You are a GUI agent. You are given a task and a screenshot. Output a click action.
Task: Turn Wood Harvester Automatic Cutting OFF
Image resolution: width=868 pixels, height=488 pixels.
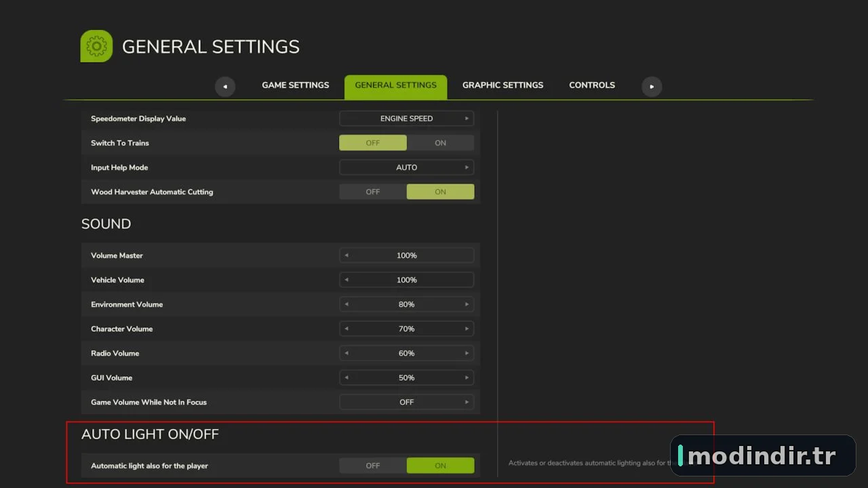pyautogui.click(x=373, y=192)
